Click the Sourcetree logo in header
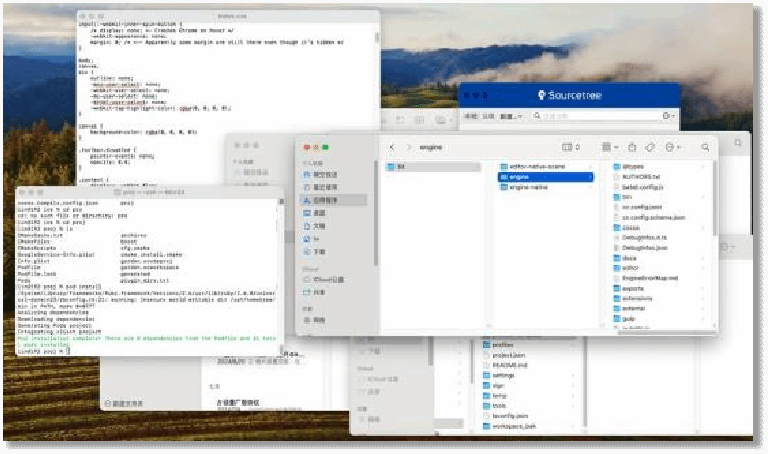This screenshot has height=454, width=768. coord(543,96)
